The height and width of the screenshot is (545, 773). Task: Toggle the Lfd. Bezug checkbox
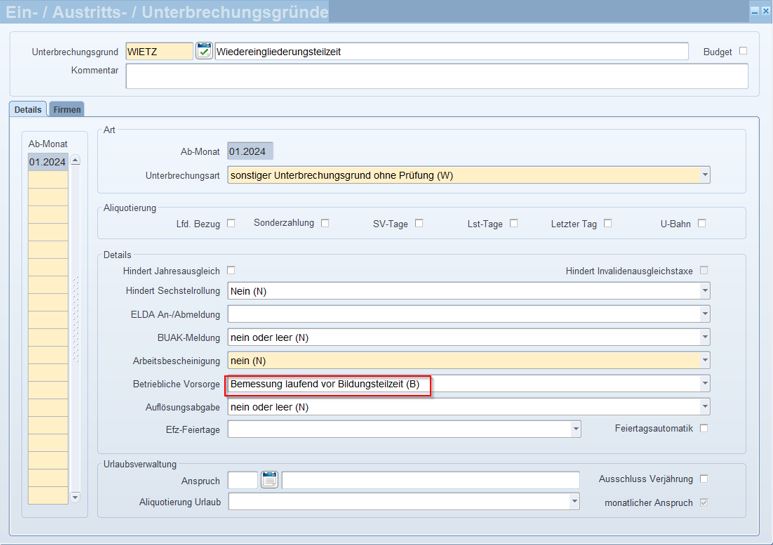tap(231, 223)
